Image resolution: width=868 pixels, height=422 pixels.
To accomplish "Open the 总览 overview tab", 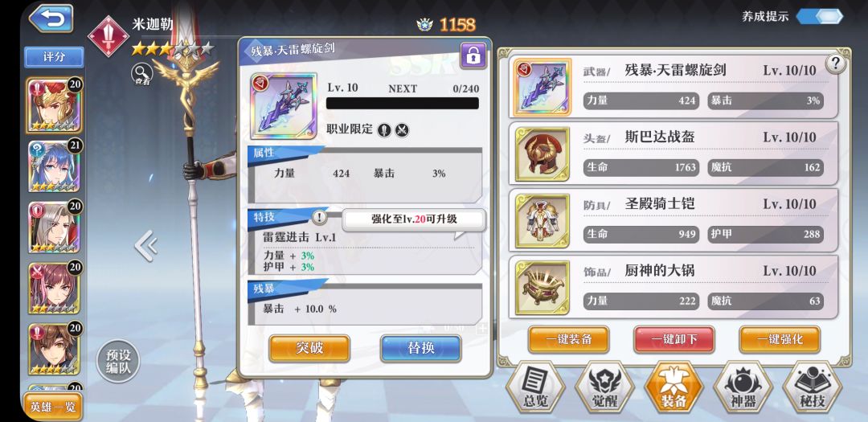I will tap(535, 387).
